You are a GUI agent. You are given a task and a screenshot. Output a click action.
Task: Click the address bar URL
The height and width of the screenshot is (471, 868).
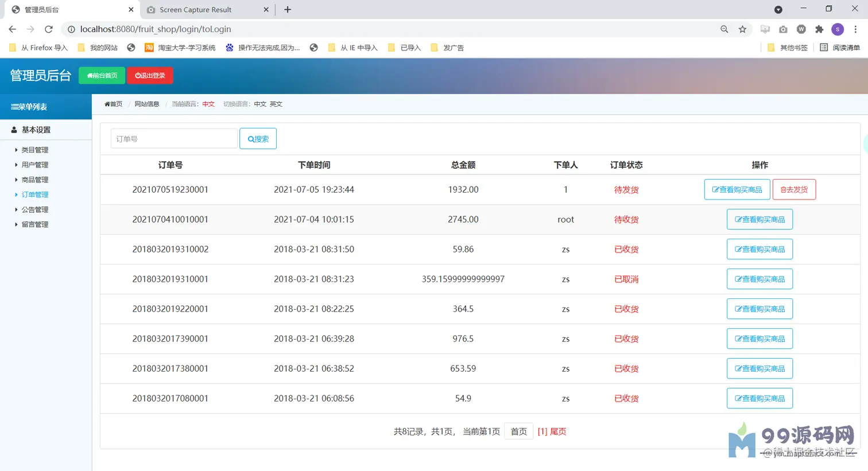point(156,29)
